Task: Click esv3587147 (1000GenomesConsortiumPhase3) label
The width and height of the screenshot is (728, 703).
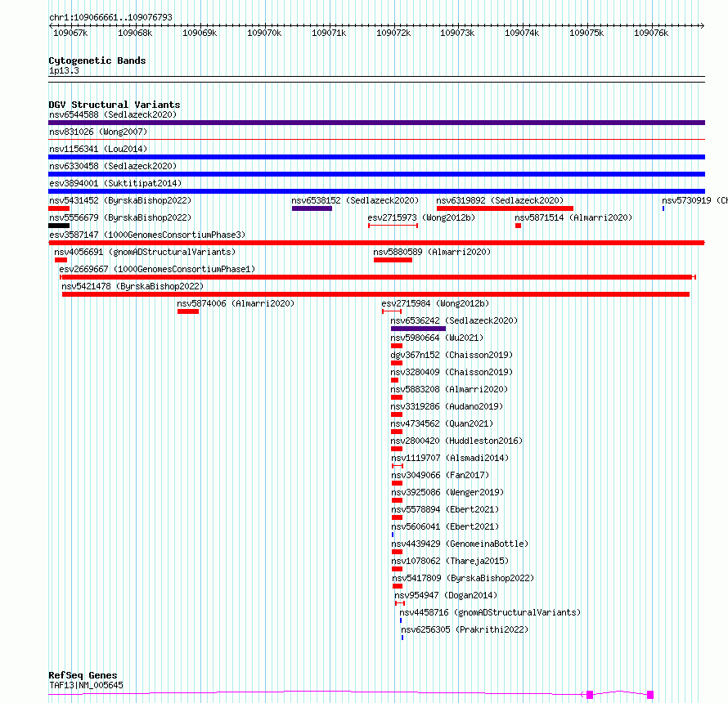Action: click(x=147, y=235)
